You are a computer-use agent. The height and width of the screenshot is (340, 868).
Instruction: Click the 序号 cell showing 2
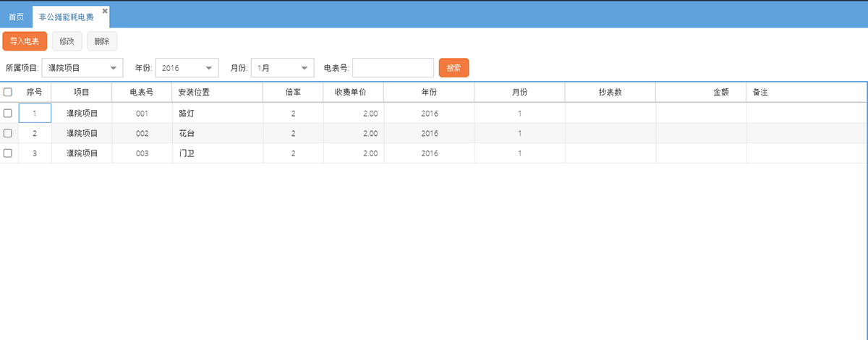click(35, 133)
